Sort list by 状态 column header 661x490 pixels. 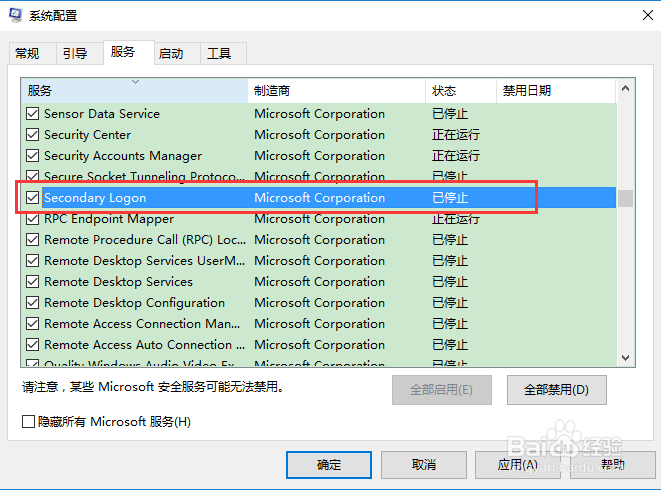coord(460,91)
